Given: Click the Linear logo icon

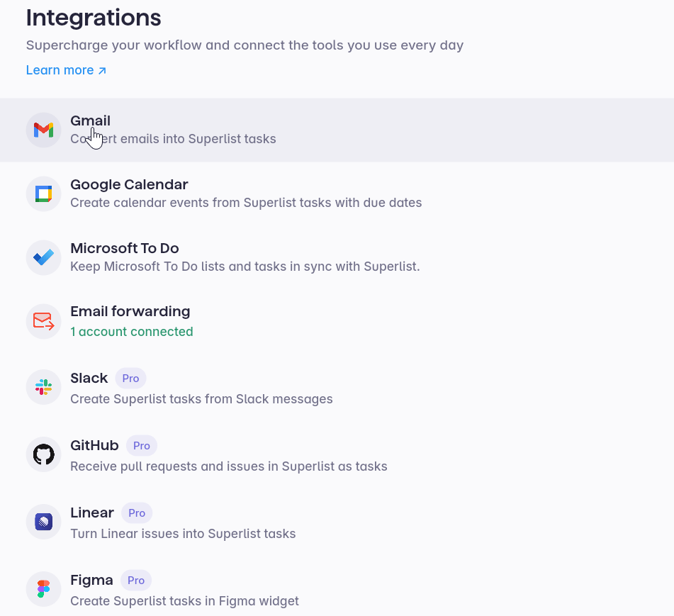Looking at the screenshot, I should pyautogui.click(x=44, y=522).
